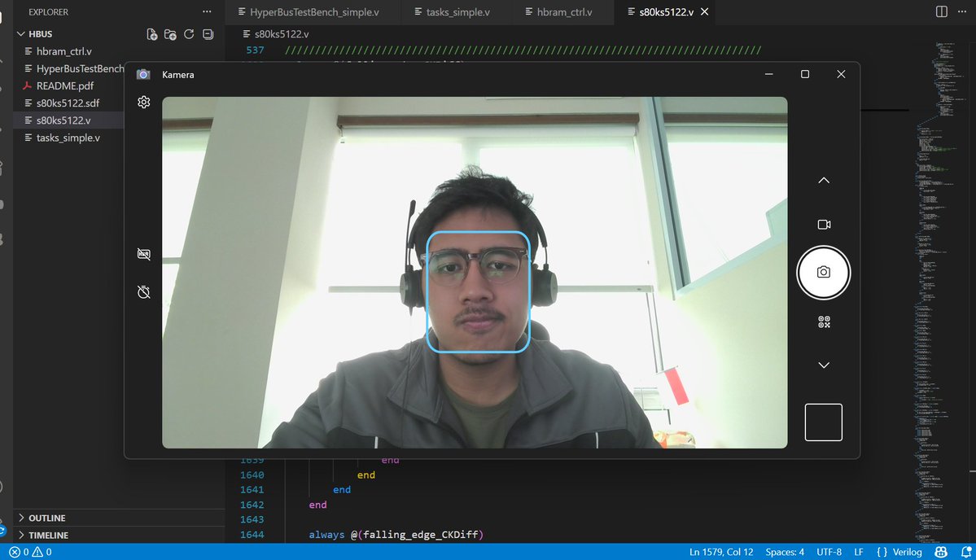Click line number 537 in sticky header
Image resolution: width=976 pixels, height=560 pixels.
256,50
